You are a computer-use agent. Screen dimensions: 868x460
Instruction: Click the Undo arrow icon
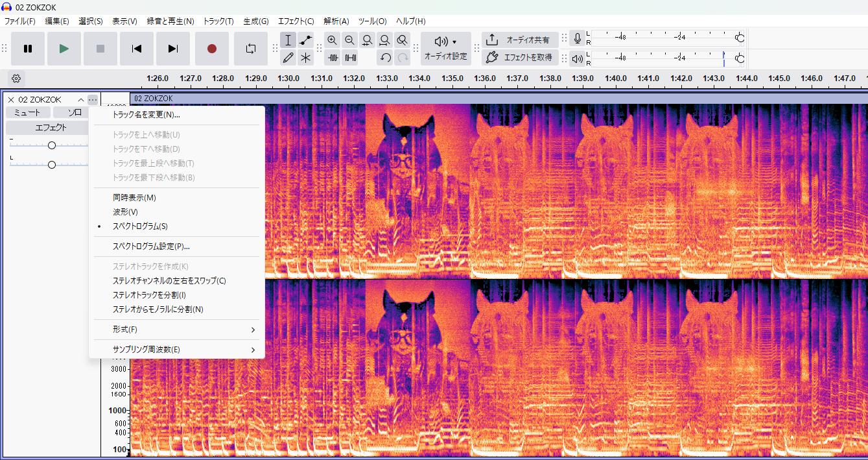click(x=385, y=58)
